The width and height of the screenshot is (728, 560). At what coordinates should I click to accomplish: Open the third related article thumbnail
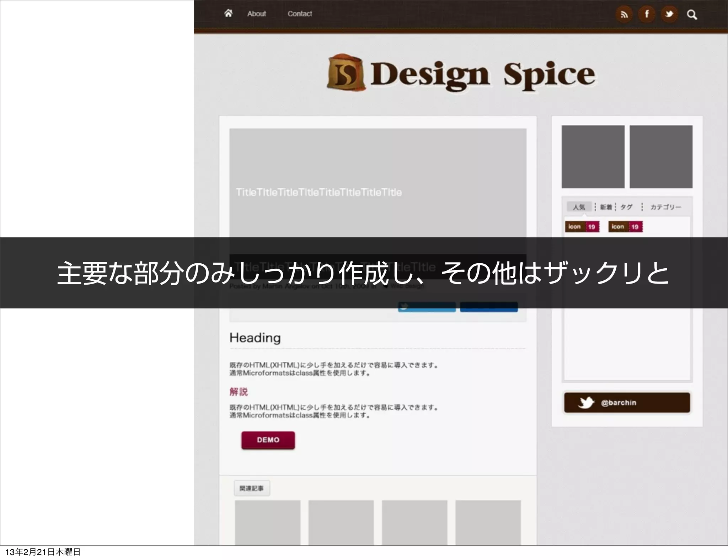click(x=414, y=523)
